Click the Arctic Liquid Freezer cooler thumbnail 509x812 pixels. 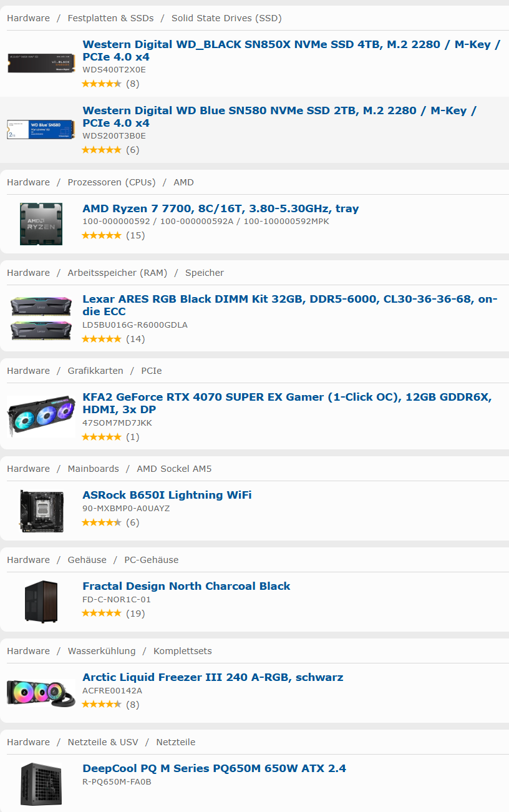(41, 693)
